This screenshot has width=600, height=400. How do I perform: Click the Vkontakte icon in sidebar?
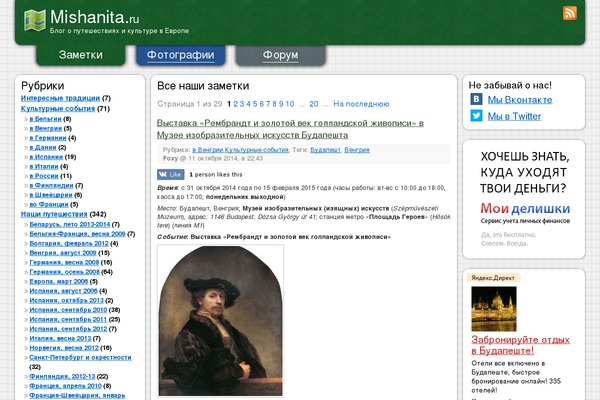coord(476,99)
